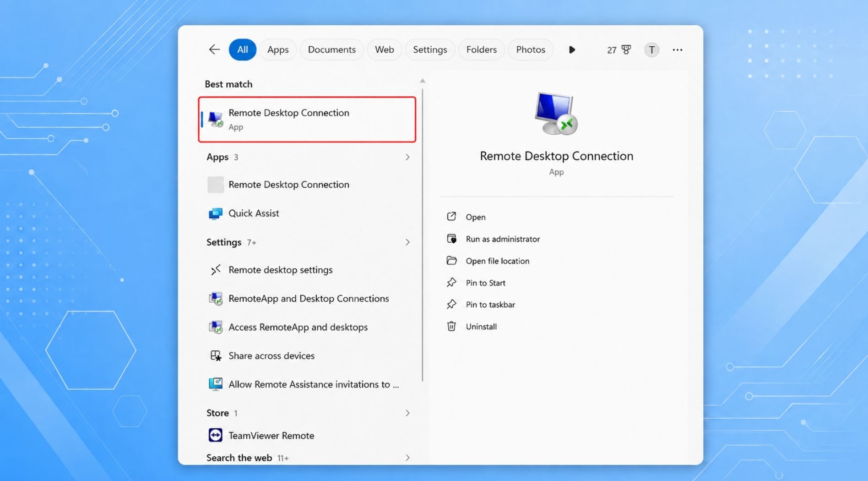Click the Open action icon
868x481 pixels.
(x=451, y=216)
